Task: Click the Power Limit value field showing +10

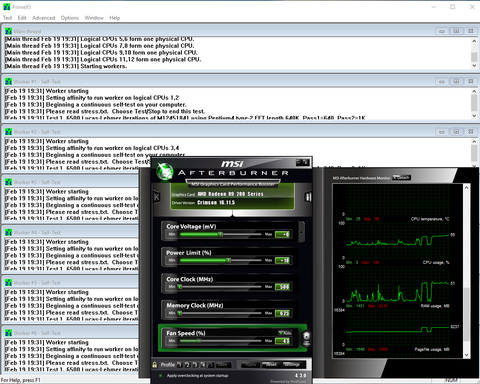Action: (x=283, y=260)
